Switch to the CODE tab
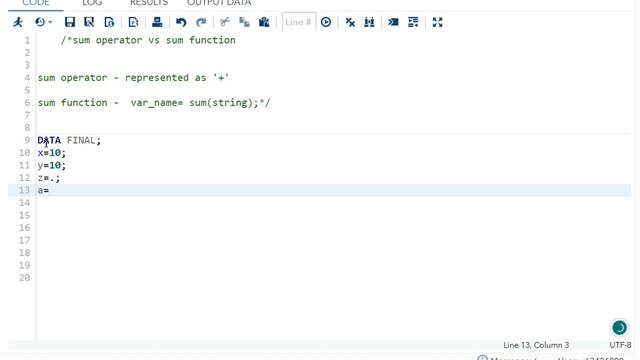The height and width of the screenshot is (360, 640). pos(36,3)
